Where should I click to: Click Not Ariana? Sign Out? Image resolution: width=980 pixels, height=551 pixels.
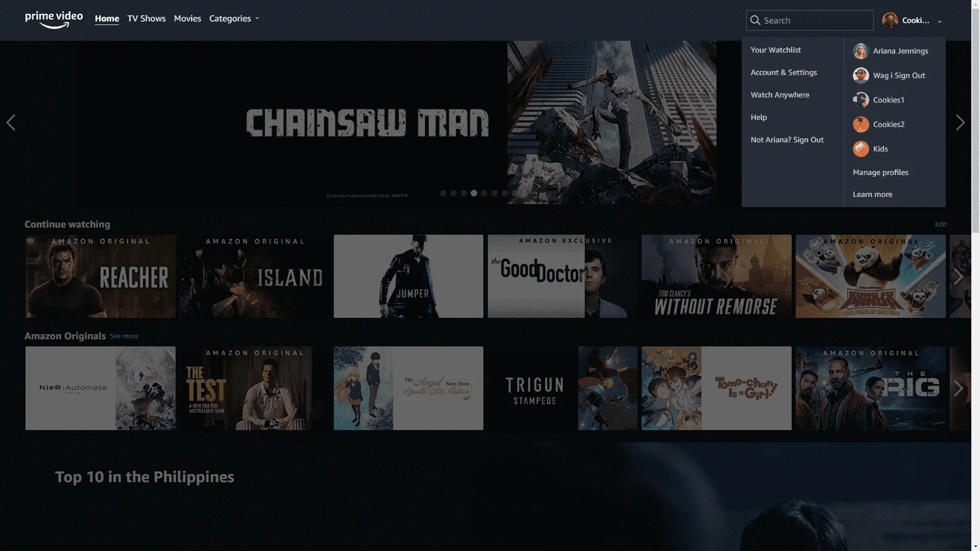(787, 140)
